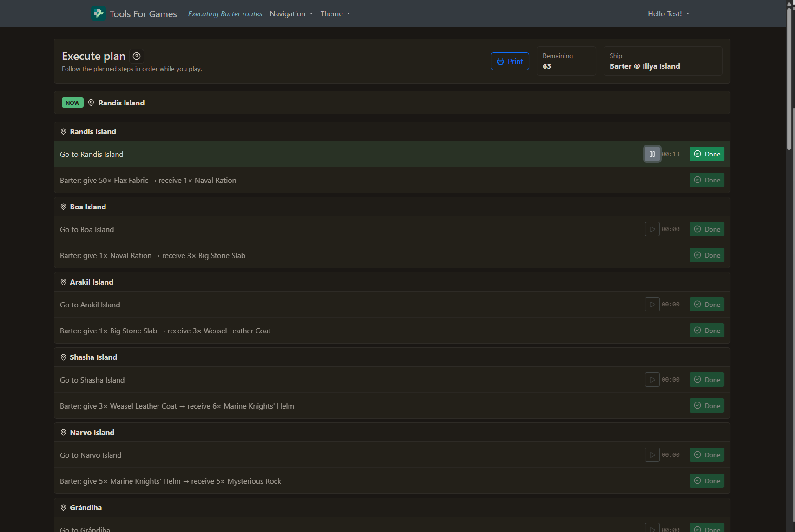
Task: Open the Execute plan help icon
Action: tap(137, 56)
